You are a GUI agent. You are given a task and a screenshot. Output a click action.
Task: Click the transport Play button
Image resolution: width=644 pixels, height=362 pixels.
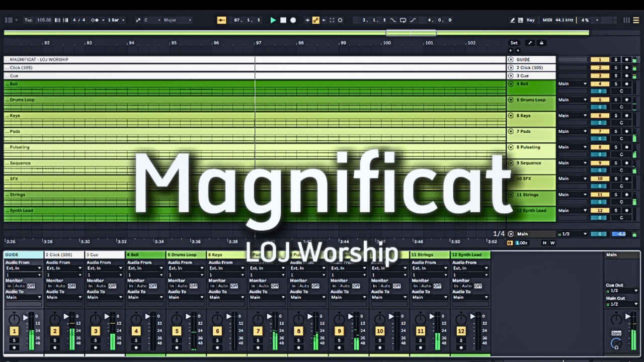[x=273, y=20]
